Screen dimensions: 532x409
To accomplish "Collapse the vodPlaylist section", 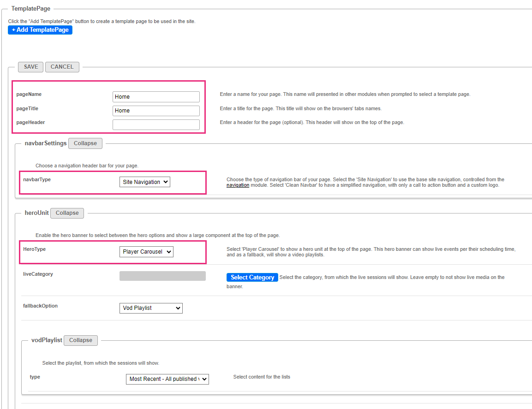I will click(81, 340).
